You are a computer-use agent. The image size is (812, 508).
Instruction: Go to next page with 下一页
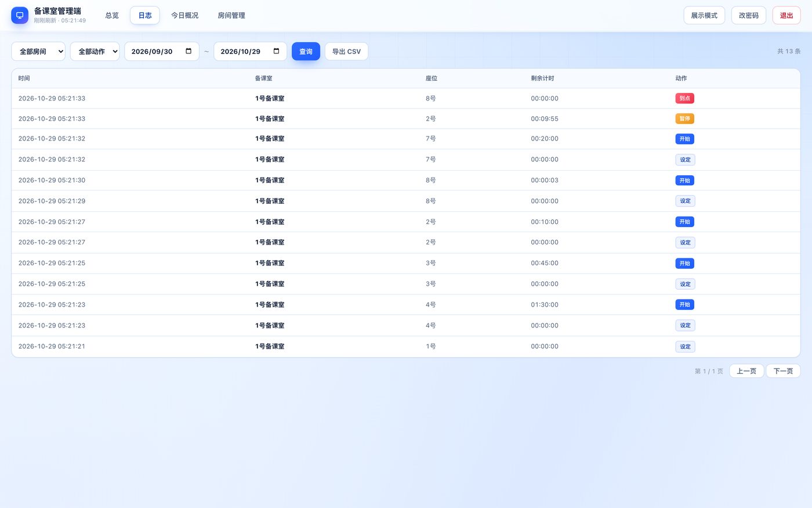point(783,371)
